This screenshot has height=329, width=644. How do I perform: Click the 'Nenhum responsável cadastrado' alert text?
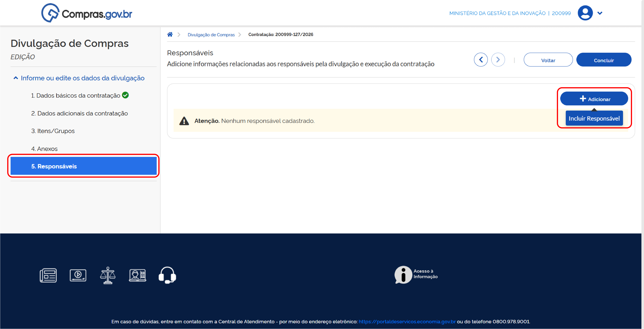click(268, 121)
